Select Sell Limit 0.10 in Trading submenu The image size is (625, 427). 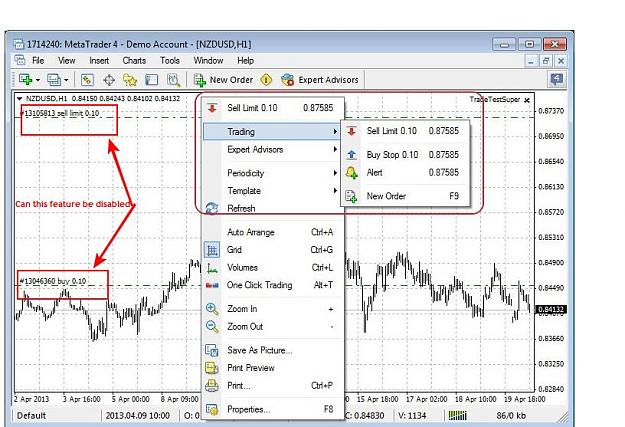click(405, 131)
